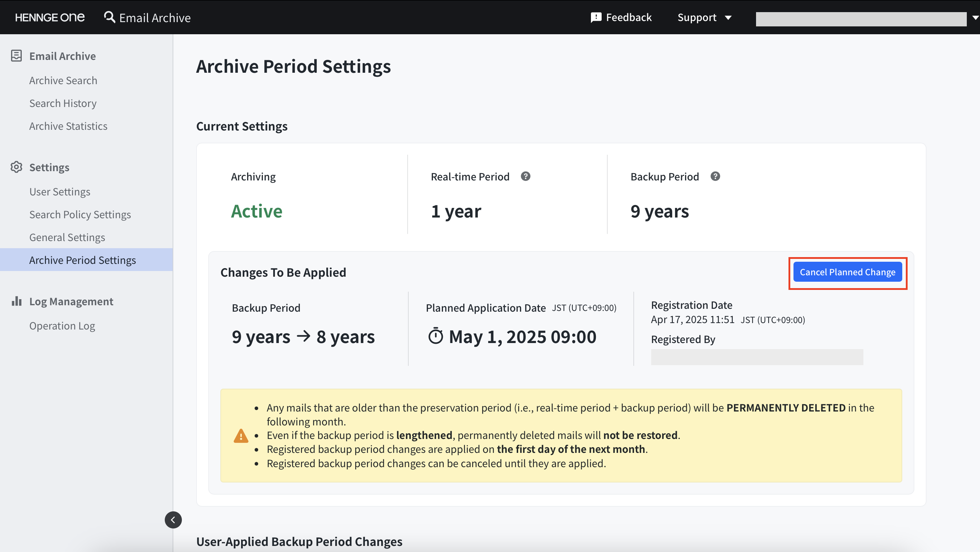Click the 'Changes To Be Applied' heading
The image size is (980, 552).
[283, 272]
